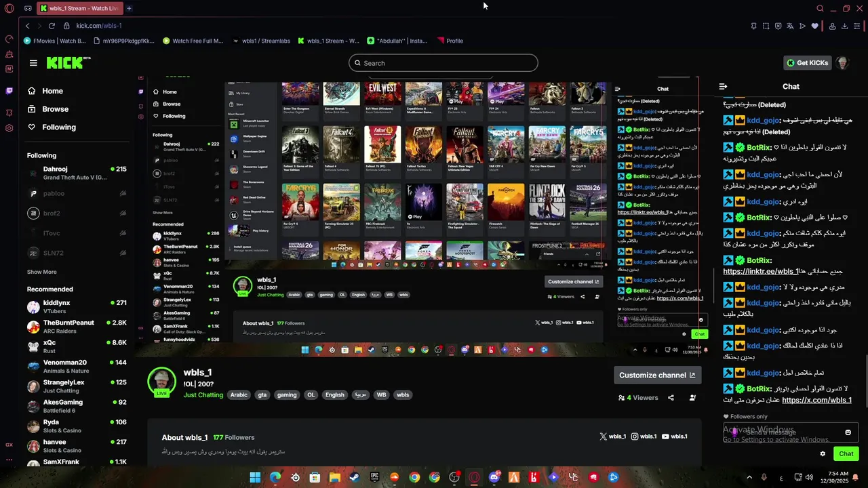Open xQc recommended channel
The width and height of the screenshot is (868, 488).
click(x=78, y=346)
